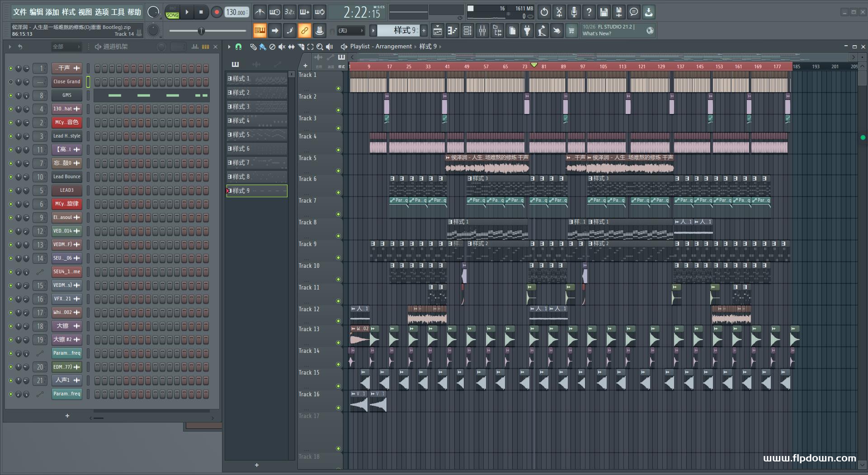Toggle the step editing mode icon

click(x=289, y=31)
